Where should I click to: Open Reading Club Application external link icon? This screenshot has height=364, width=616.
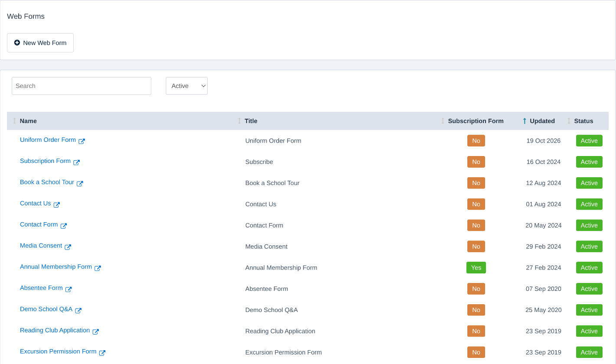(96, 332)
